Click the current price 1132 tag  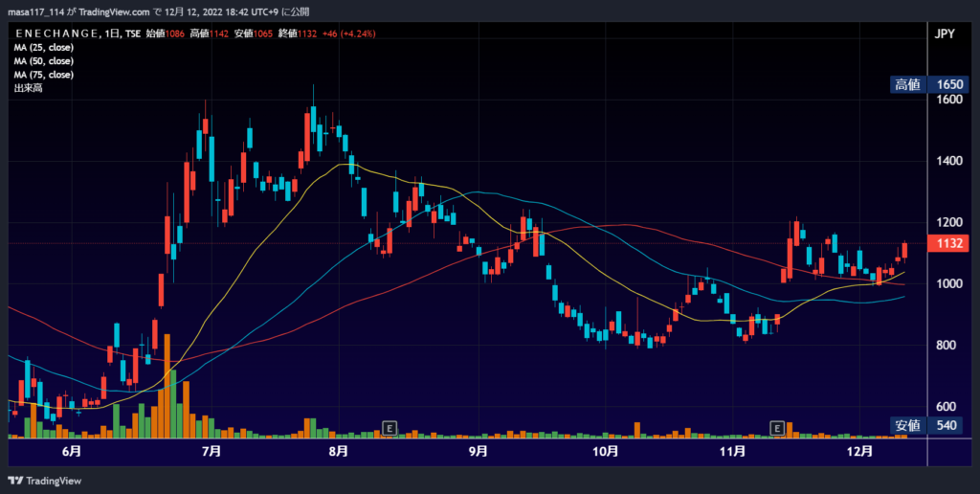click(948, 243)
